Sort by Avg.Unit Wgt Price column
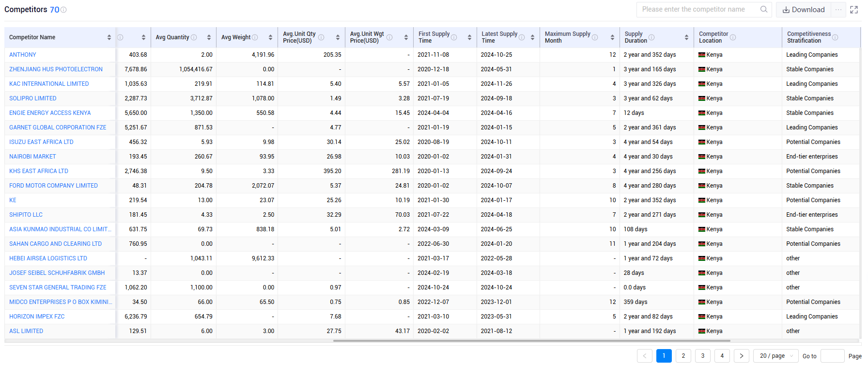 [x=406, y=37]
